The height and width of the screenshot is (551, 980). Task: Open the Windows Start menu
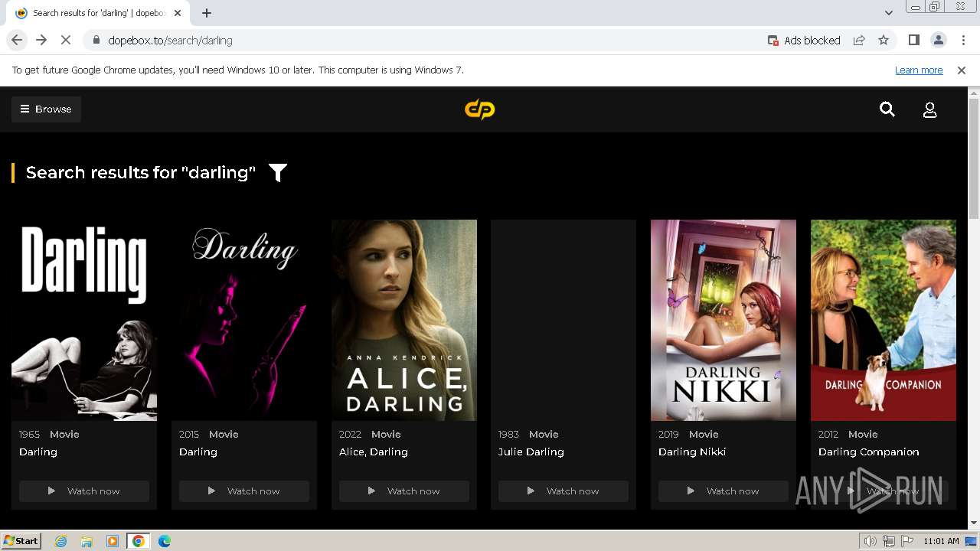(x=21, y=541)
